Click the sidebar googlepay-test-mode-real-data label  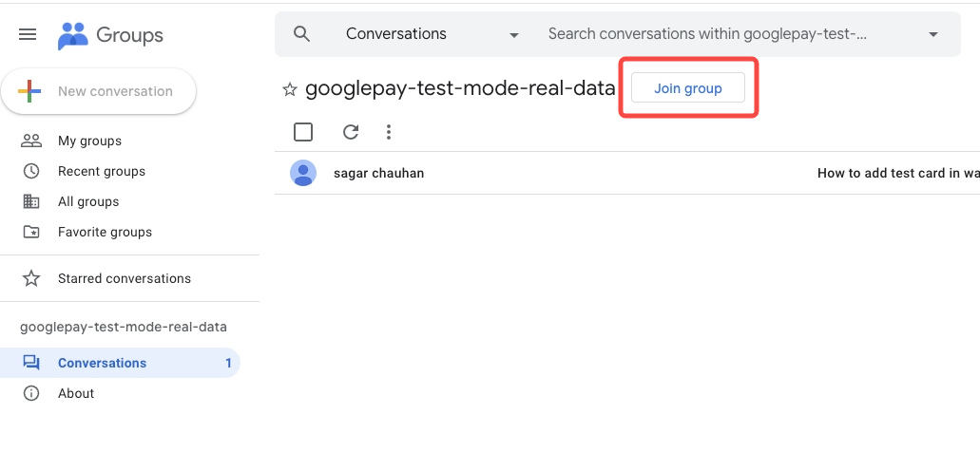(124, 327)
